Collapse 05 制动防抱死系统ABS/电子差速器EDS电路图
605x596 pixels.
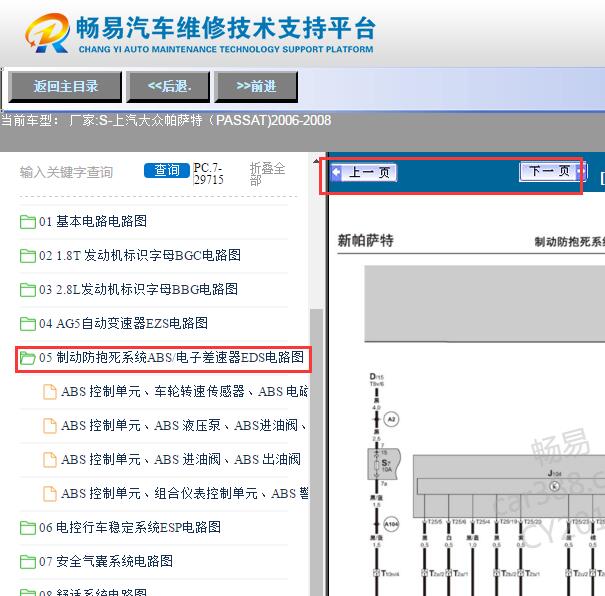[171, 357]
